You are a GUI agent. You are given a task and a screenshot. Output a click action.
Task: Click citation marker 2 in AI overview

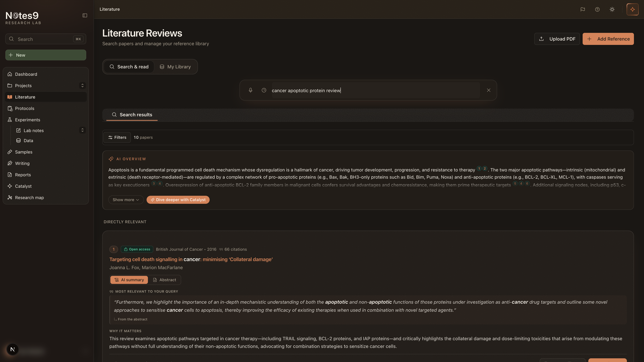(485, 168)
